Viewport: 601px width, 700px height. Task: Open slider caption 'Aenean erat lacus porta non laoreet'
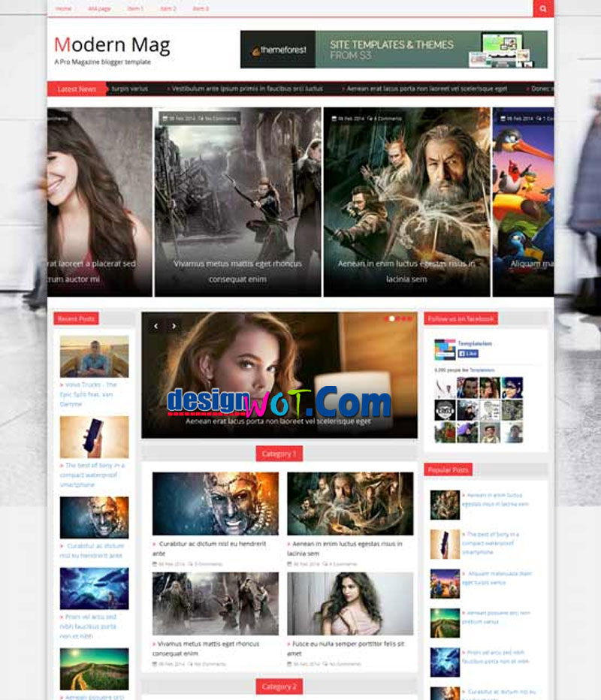coord(278,421)
